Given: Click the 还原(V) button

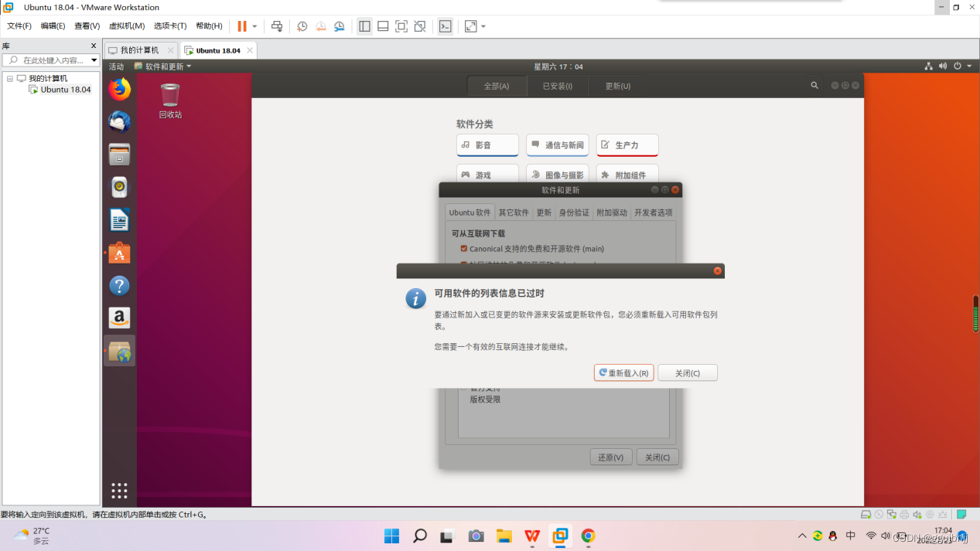Looking at the screenshot, I should point(611,457).
